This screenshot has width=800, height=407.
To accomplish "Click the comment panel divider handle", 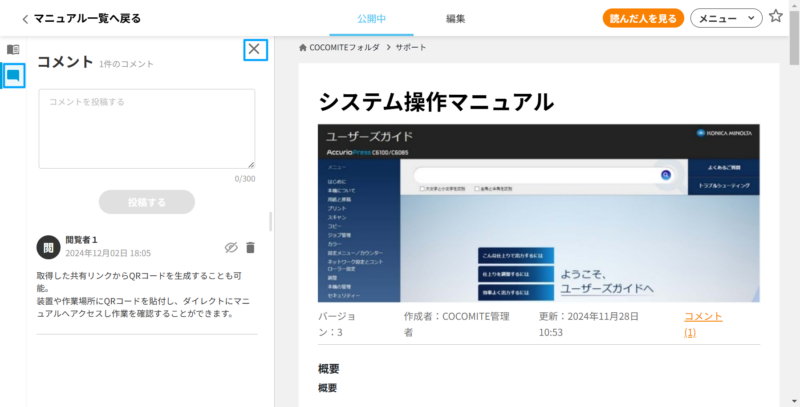I will pos(270,221).
